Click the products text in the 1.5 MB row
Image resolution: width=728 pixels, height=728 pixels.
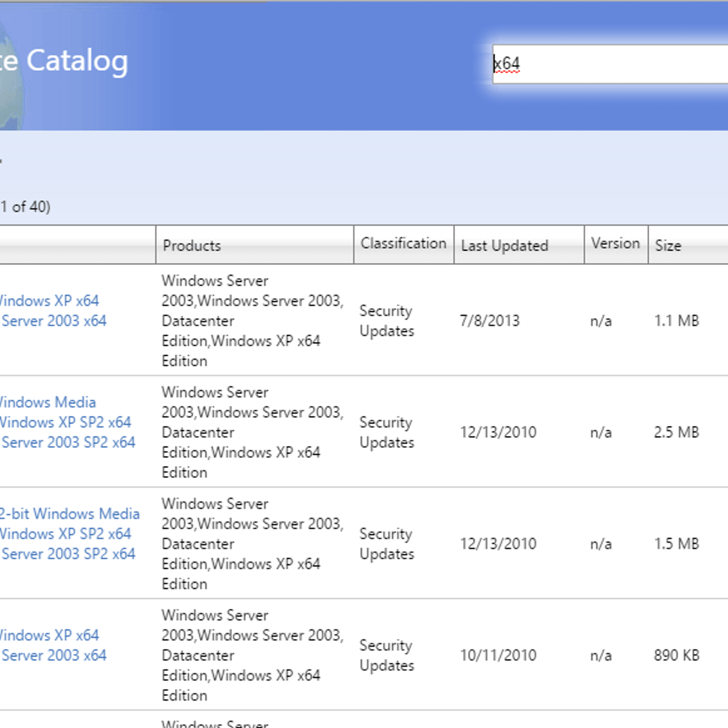253,544
